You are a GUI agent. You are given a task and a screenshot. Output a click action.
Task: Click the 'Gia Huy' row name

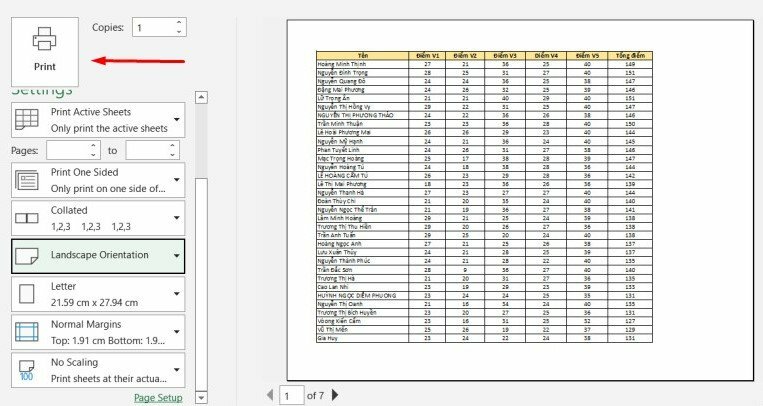click(327, 338)
